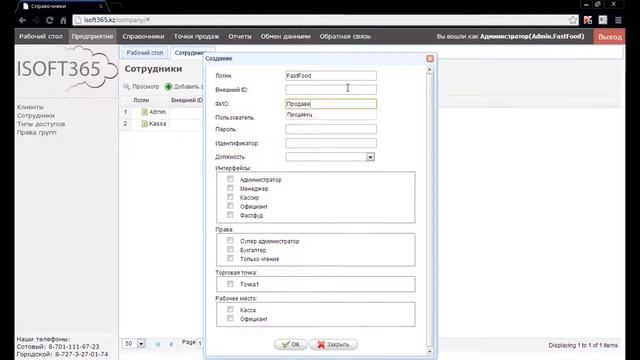
Task: Close the Справочники browser tab
Action: tap(101, 6)
